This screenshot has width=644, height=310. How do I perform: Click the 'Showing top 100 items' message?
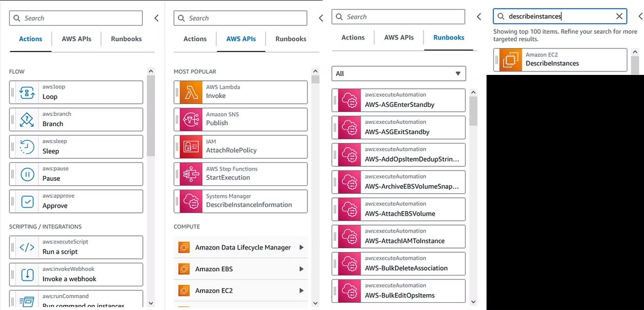(565, 35)
